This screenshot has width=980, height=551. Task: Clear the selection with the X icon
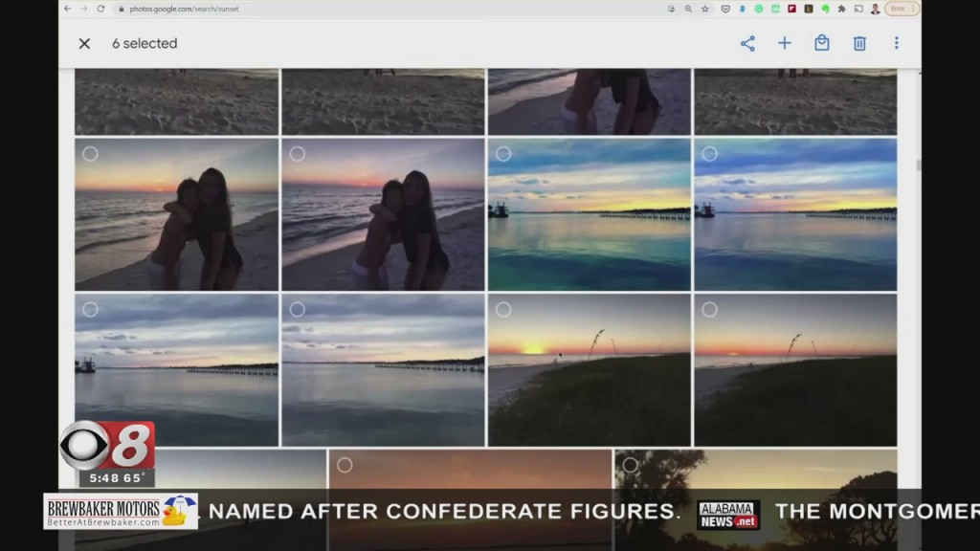(84, 43)
